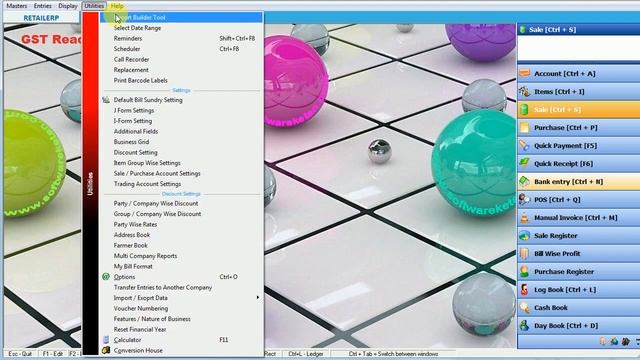Open Trading Account Settings
This screenshot has height=360, width=640.
(x=147, y=184)
